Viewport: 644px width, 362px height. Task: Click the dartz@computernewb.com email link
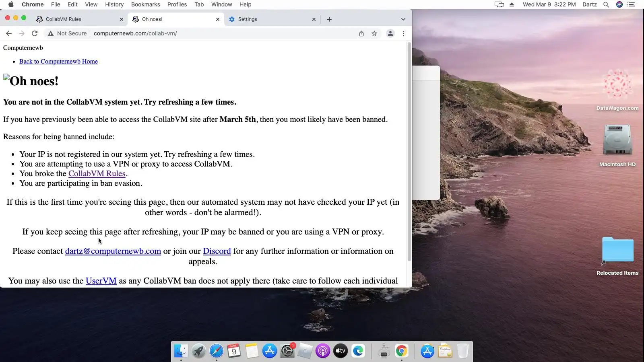(113, 251)
